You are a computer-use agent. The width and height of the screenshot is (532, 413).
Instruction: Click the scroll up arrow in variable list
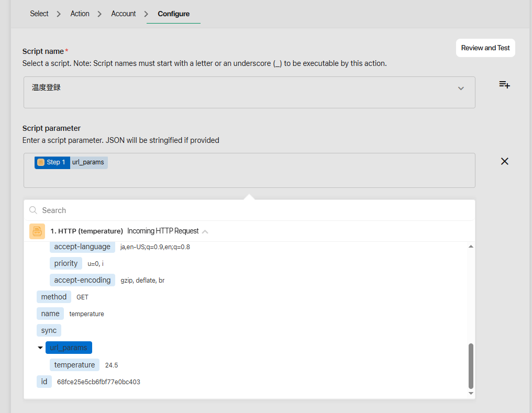pos(470,247)
